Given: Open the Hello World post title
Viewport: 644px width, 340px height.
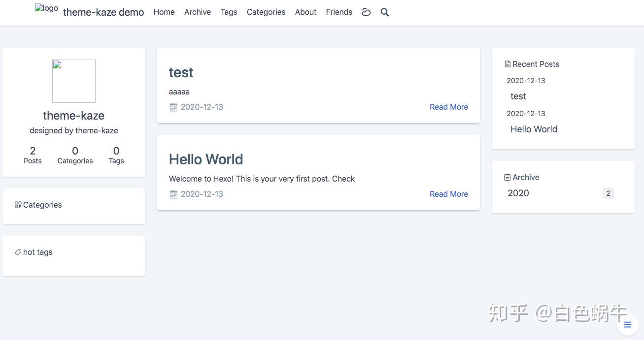Looking at the screenshot, I should click(206, 159).
